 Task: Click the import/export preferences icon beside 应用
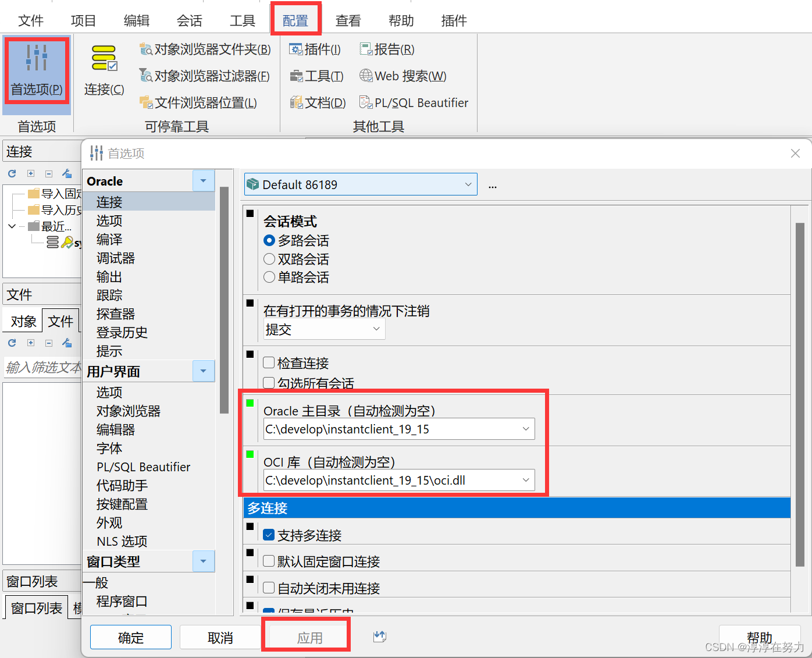click(379, 636)
